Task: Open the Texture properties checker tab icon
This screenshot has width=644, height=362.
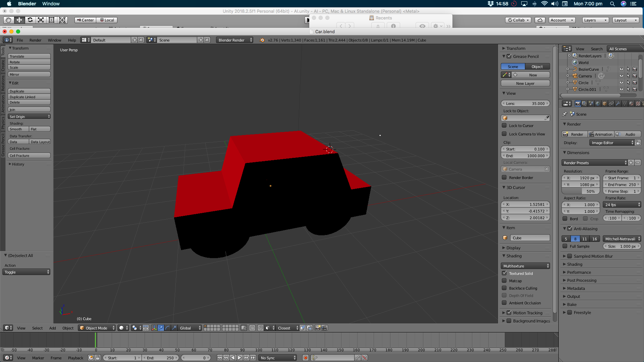Action: (638, 104)
